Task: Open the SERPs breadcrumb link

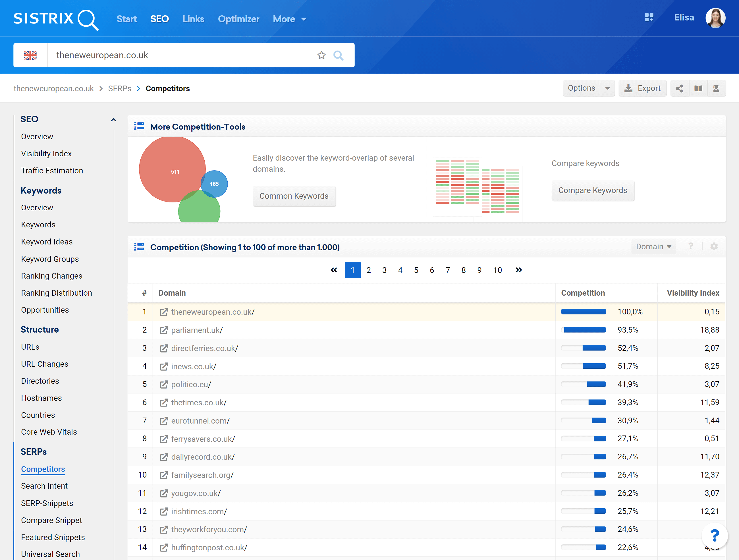Action: click(x=120, y=88)
